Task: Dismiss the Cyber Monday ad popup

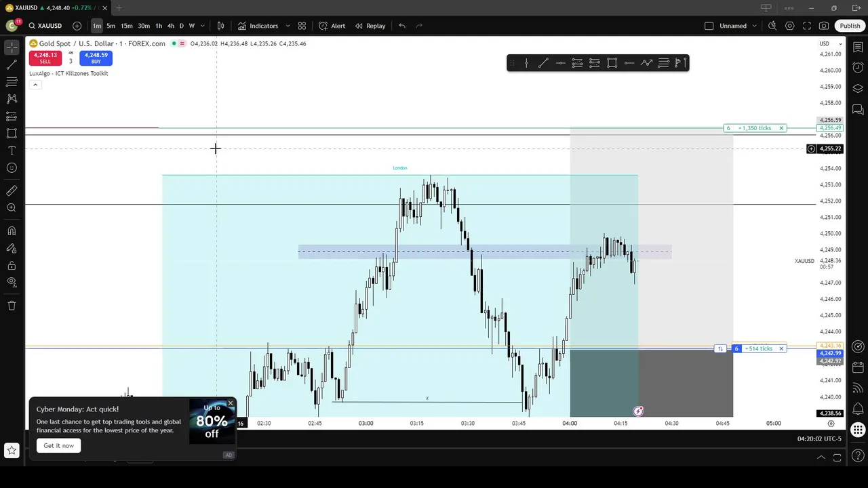Action: [230, 403]
